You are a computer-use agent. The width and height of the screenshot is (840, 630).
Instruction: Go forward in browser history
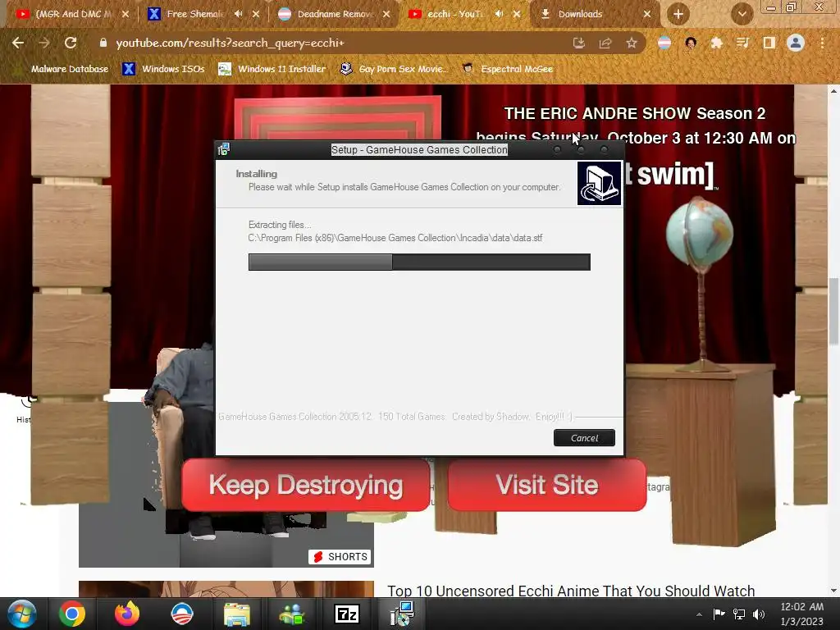[44, 43]
